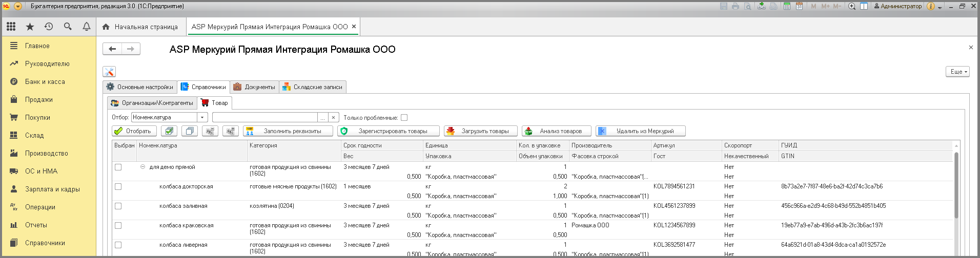Click the zoom magnifier icon in title bar
The width and height of the screenshot is (980, 258).
(852, 6)
